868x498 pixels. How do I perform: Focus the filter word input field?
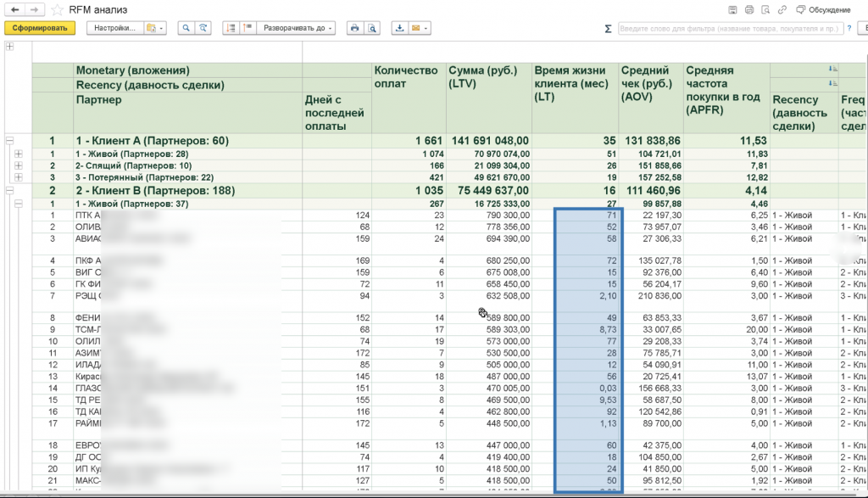point(730,28)
